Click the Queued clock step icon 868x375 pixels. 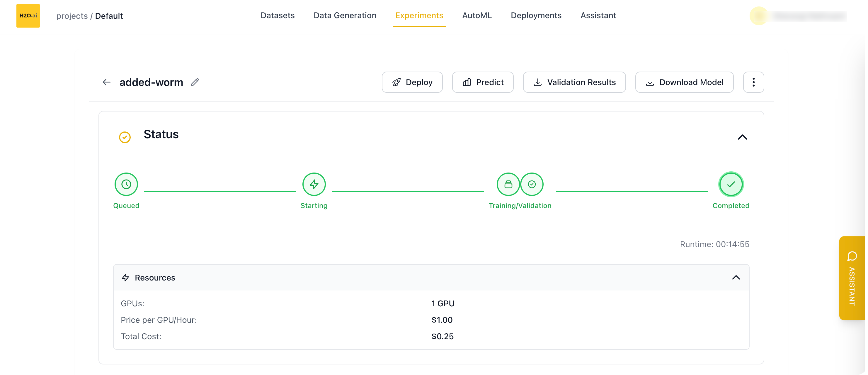point(126,184)
